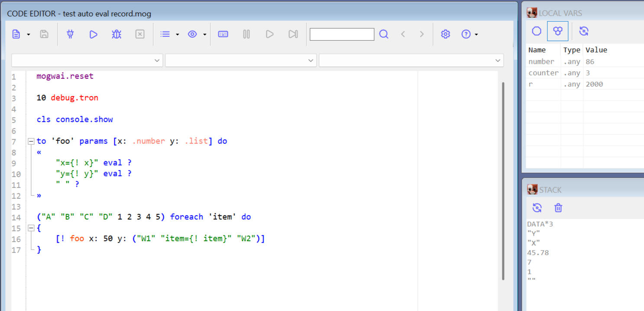Click the plug connect icon
The image size is (644, 311).
pyautogui.click(x=70, y=34)
